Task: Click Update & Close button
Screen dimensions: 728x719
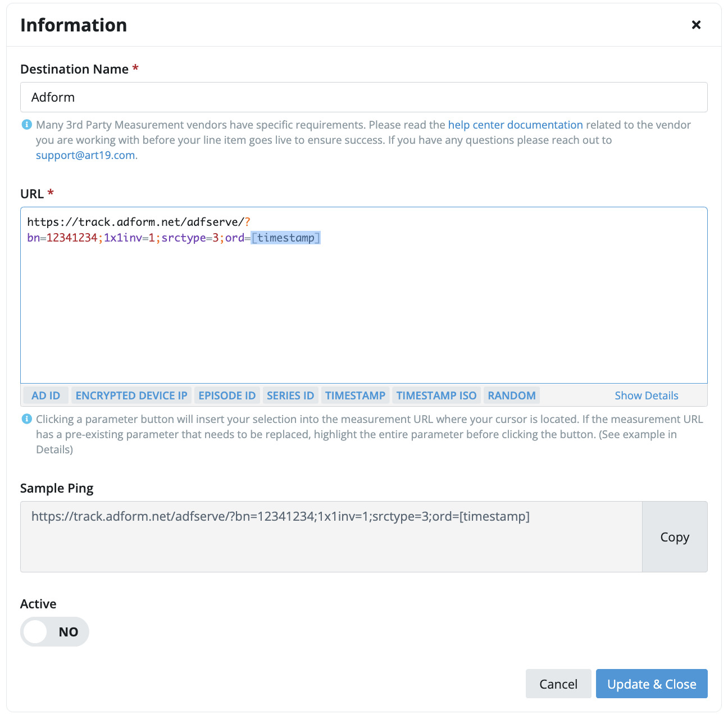Action: 652,684
